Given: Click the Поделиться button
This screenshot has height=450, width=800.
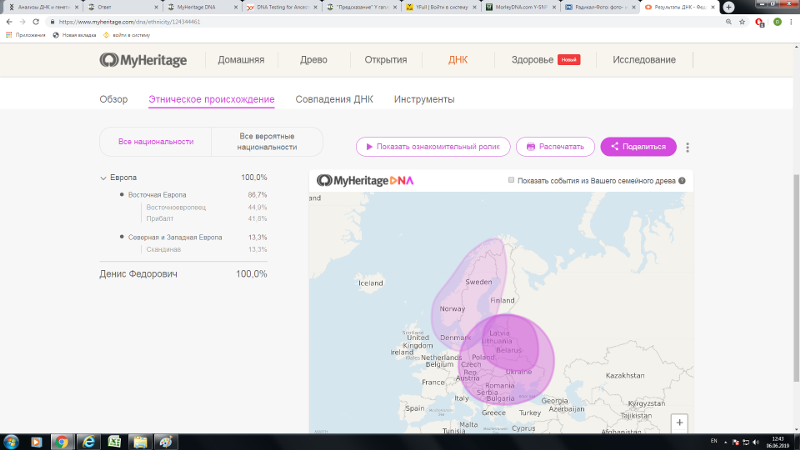Looking at the screenshot, I should tap(638, 147).
